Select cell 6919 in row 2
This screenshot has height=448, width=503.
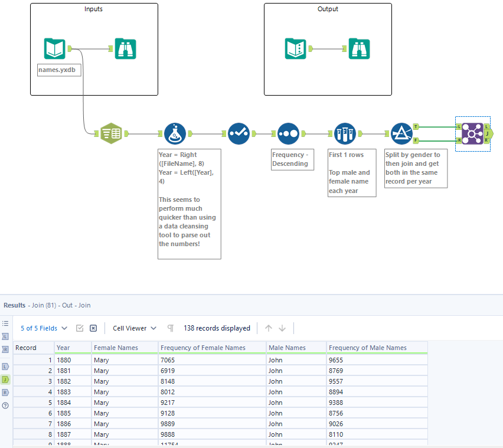click(x=212, y=371)
